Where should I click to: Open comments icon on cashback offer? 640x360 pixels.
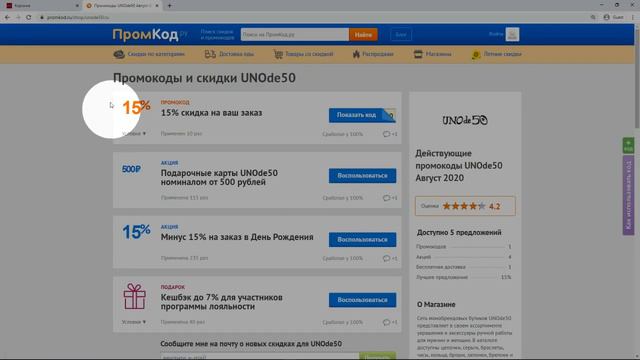pyautogui.click(x=386, y=322)
